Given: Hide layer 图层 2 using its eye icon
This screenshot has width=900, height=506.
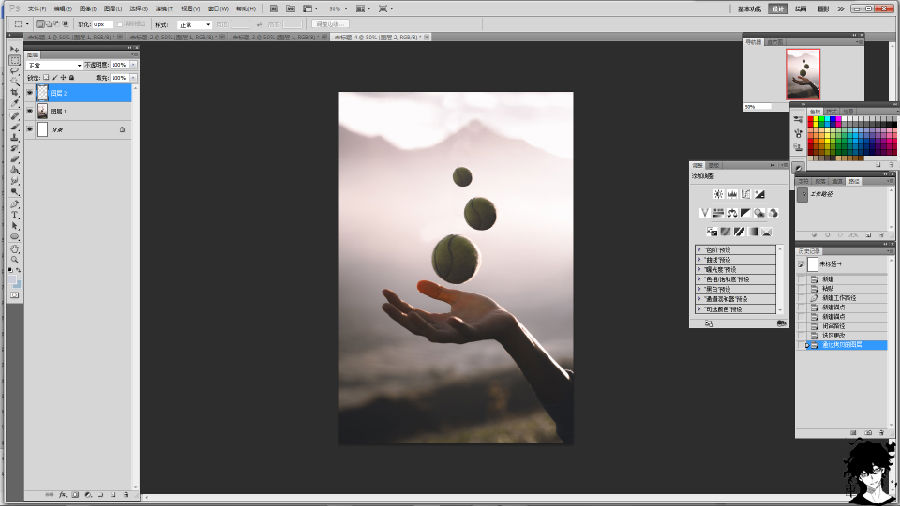Looking at the screenshot, I should tap(29, 92).
